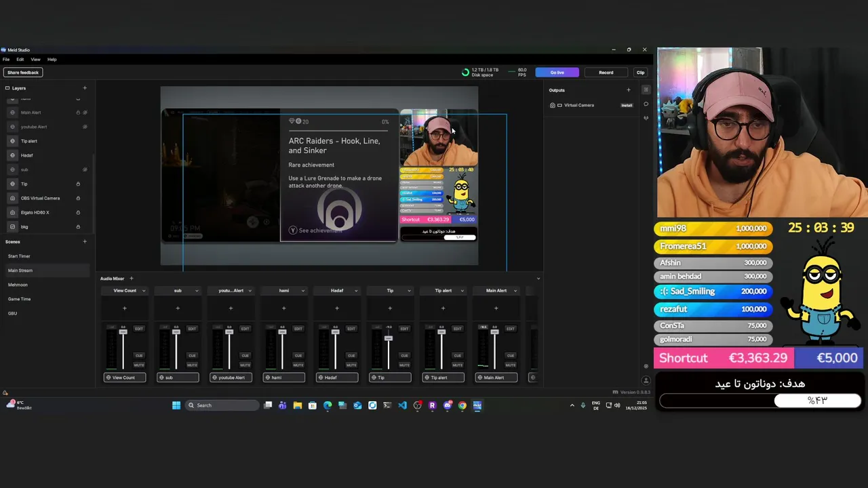The image size is (868, 488).
Task: Add a new layer with Layers plus icon
Action: click(85, 88)
